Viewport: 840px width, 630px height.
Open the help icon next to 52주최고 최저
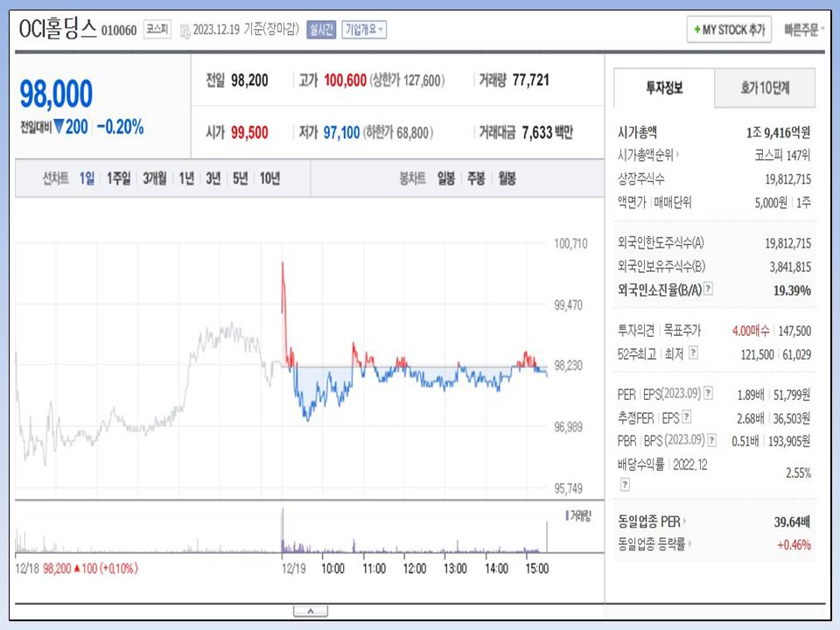click(x=693, y=353)
